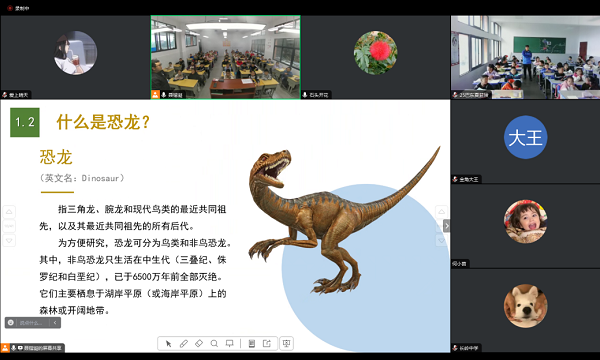
Task: Expand side panel with gray right chevron
Action: point(446,226)
